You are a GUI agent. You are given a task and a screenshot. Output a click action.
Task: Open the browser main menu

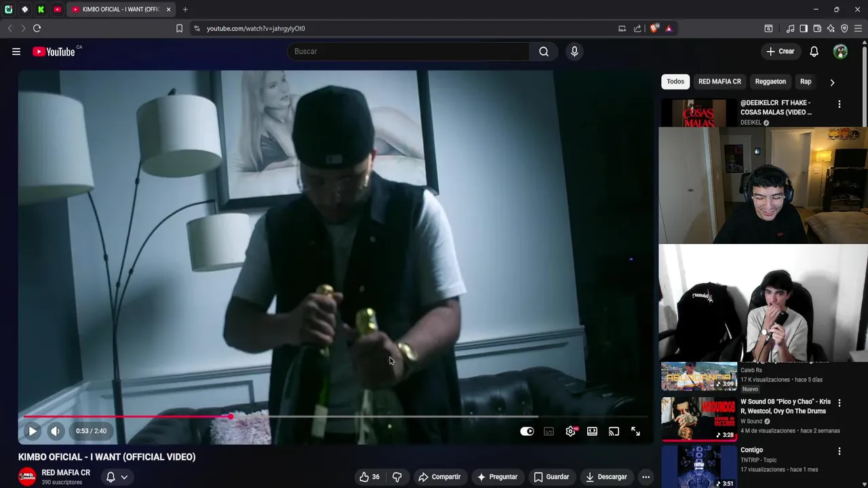point(858,28)
